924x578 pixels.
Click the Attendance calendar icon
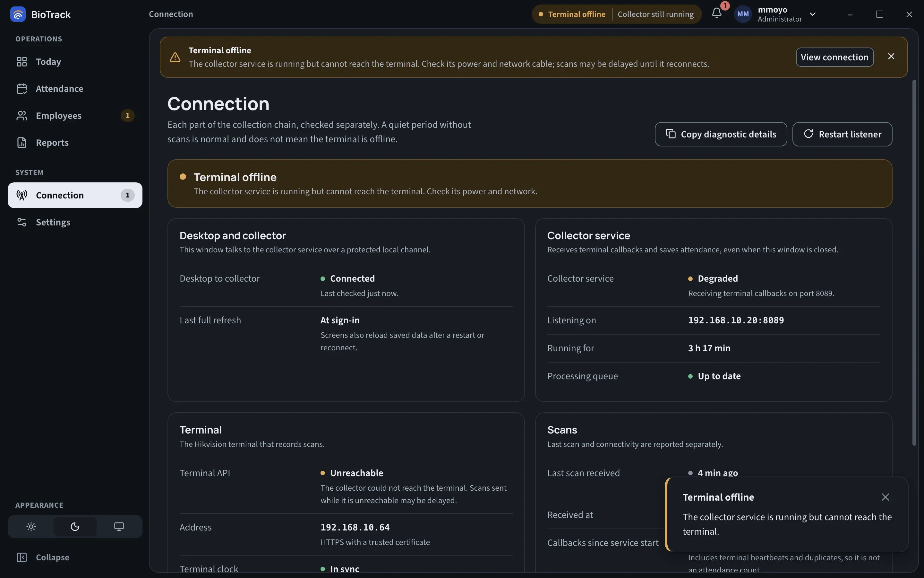pos(22,89)
